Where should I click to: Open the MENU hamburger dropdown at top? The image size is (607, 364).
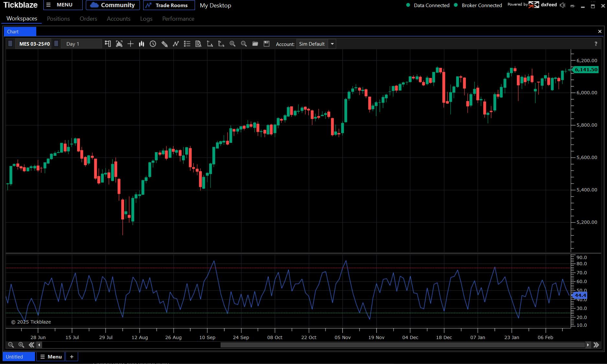(x=63, y=5)
